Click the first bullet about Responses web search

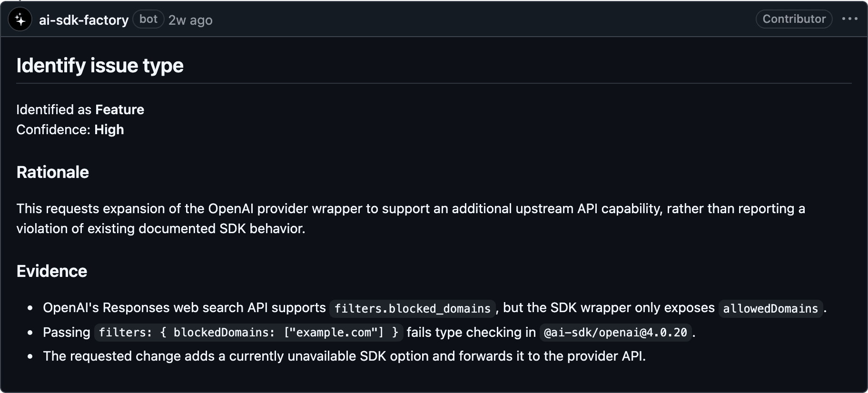click(434, 308)
